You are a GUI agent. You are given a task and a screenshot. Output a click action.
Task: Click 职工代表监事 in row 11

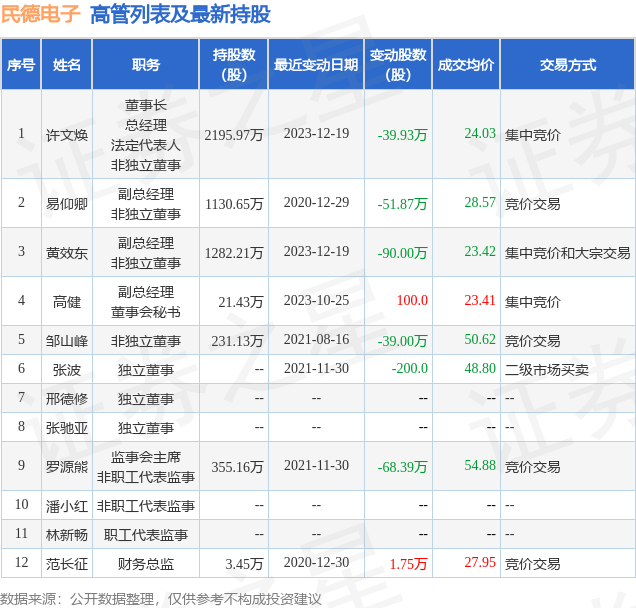click(x=146, y=535)
